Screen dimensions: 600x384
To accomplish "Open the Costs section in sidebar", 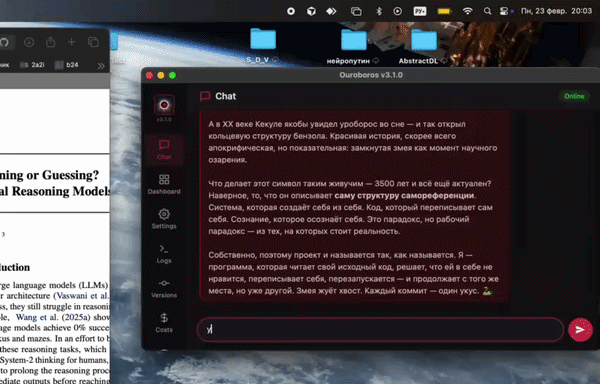I will (x=164, y=322).
